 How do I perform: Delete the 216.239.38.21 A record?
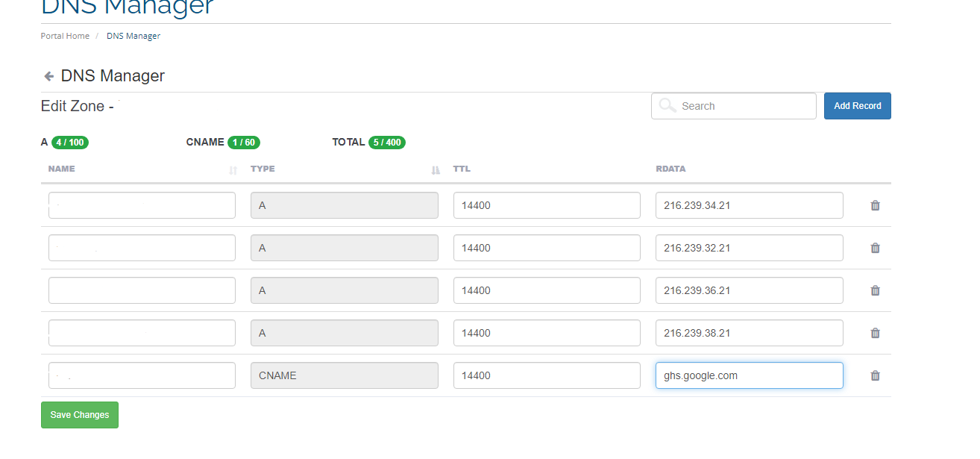click(876, 333)
